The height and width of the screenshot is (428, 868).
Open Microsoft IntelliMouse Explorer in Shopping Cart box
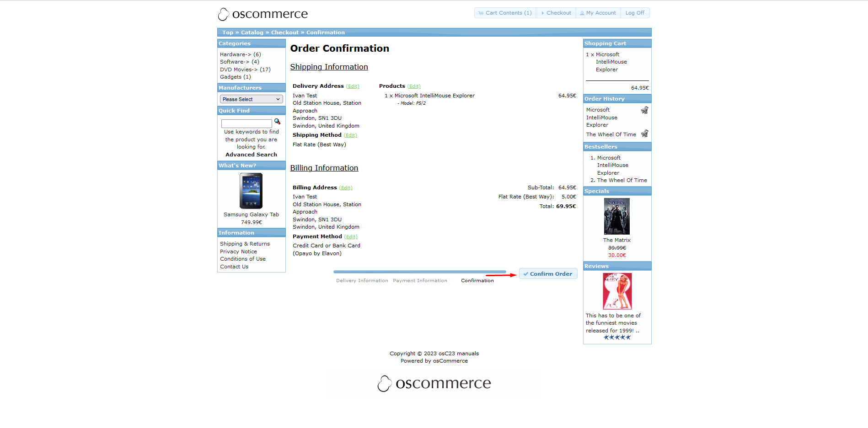coord(611,62)
